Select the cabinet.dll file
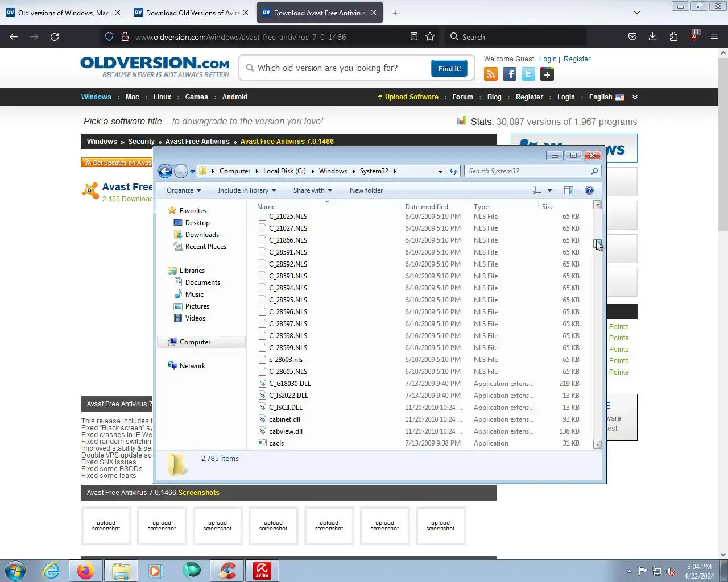Screen dimensions: 728x582 (x=284, y=419)
